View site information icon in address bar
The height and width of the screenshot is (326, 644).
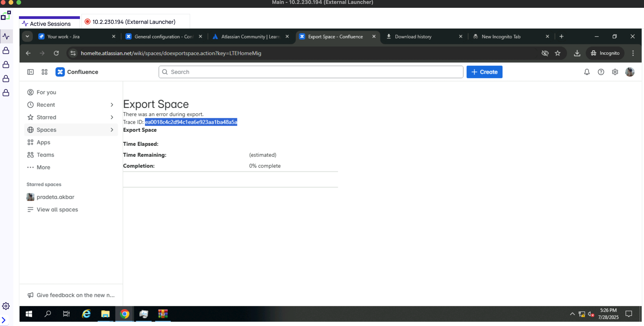pos(73,53)
